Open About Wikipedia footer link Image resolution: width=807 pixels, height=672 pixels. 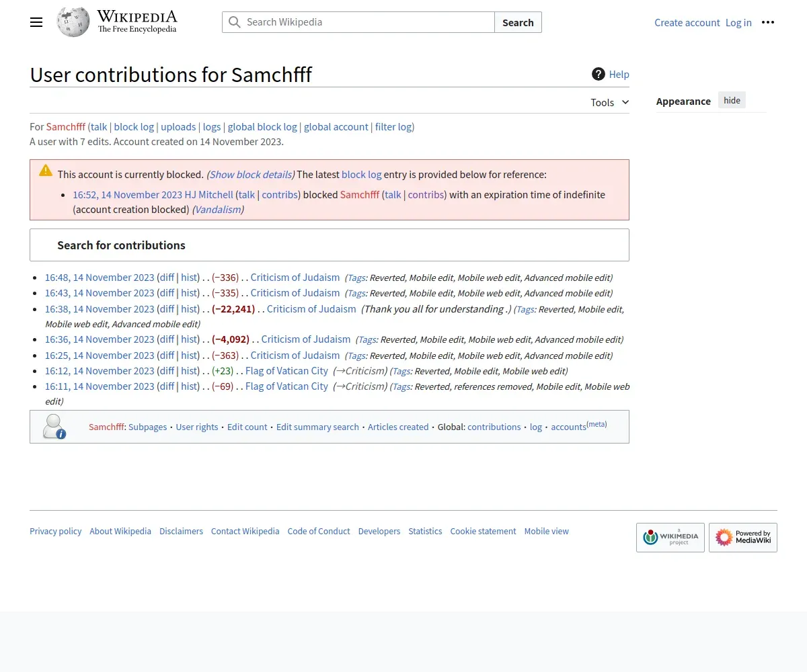click(x=120, y=531)
